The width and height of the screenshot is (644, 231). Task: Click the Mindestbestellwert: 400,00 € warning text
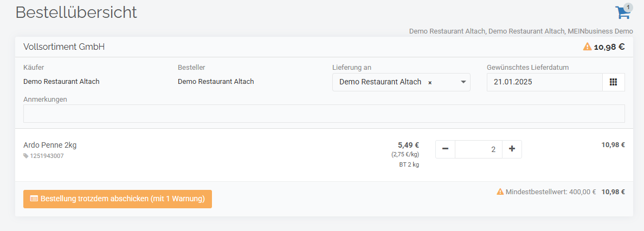(x=551, y=192)
